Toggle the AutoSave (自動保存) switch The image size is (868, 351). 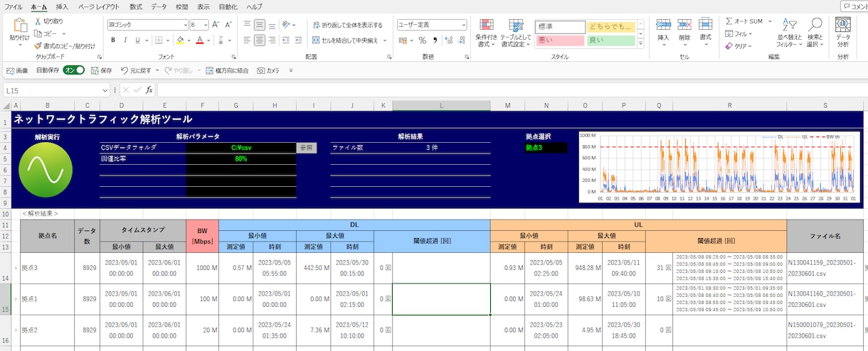tap(74, 70)
